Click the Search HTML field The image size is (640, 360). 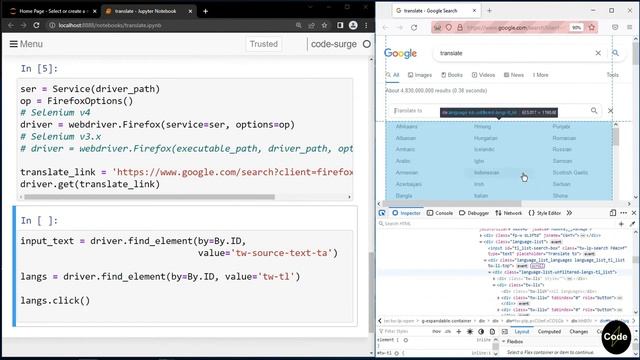(496, 224)
